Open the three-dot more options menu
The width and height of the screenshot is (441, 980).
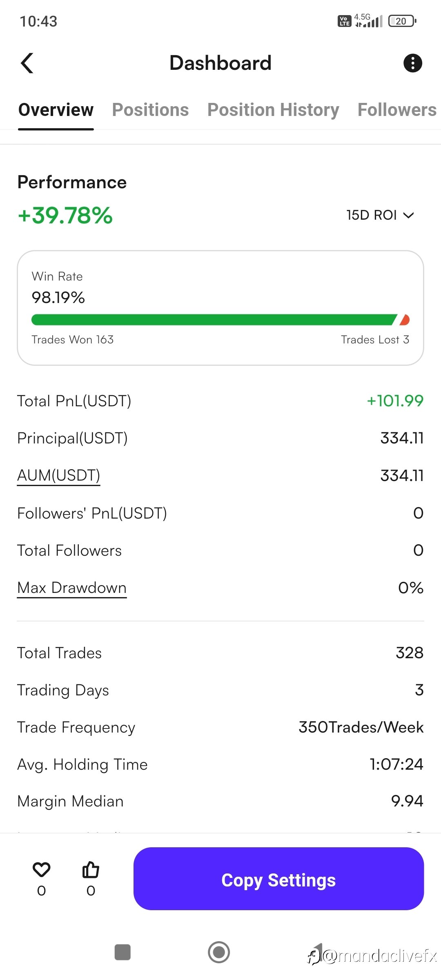(x=412, y=63)
